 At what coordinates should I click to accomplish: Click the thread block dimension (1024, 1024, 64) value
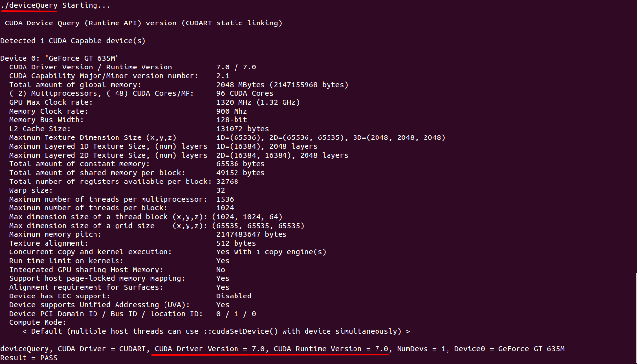[247, 217]
